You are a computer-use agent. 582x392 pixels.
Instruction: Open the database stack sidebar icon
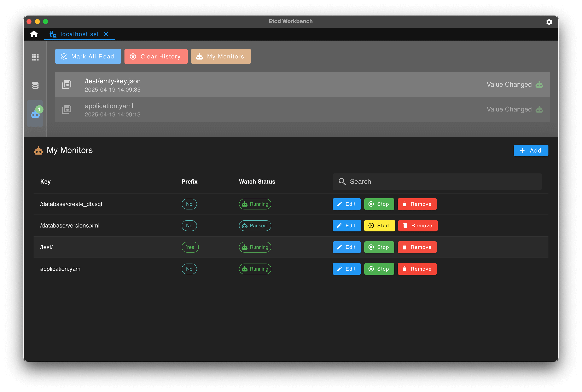(x=35, y=85)
